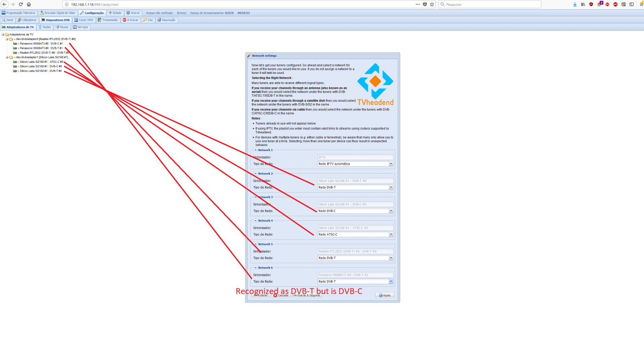The image size is (644, 337).
Task: Save the page to Pocket
Action: (x=425, y=4)
